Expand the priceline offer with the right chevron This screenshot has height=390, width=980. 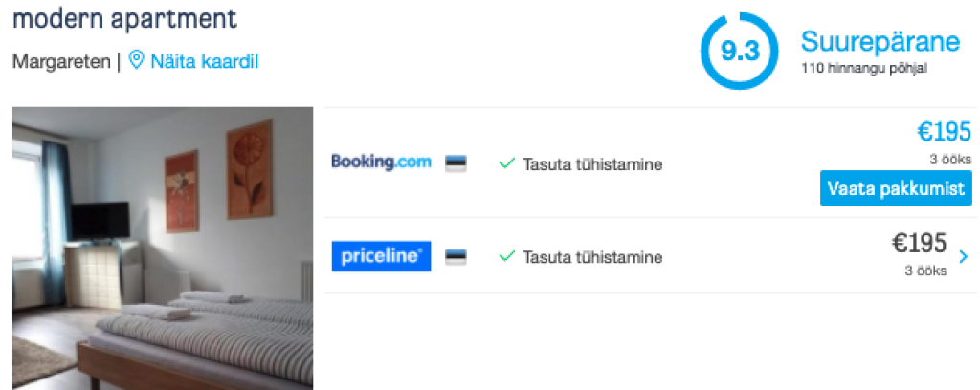click(x=963, y=256)
